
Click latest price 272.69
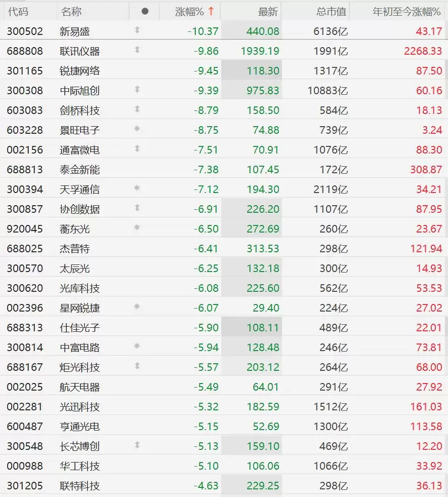tap(263, 229)
